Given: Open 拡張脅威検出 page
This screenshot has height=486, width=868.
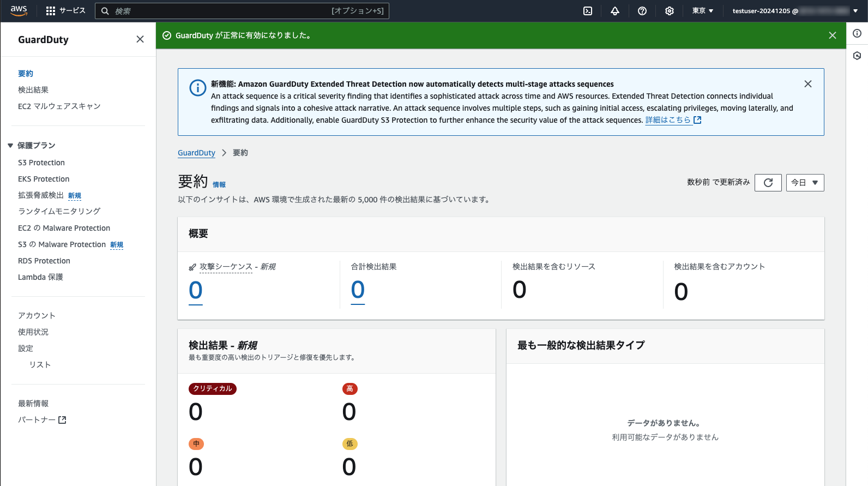Looking at the screenshot, I should click(41, 195).
